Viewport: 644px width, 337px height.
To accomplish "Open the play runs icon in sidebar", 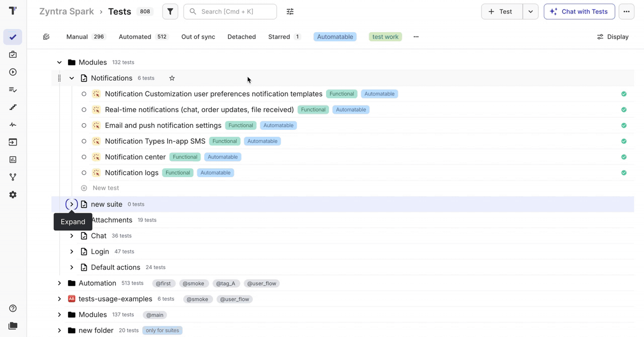I will pos(13,72).
